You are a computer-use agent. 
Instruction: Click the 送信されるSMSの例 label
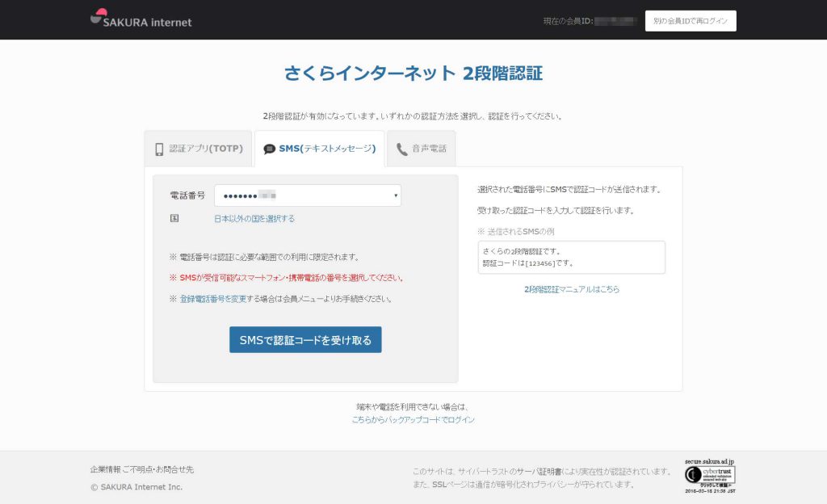[516, 232]
